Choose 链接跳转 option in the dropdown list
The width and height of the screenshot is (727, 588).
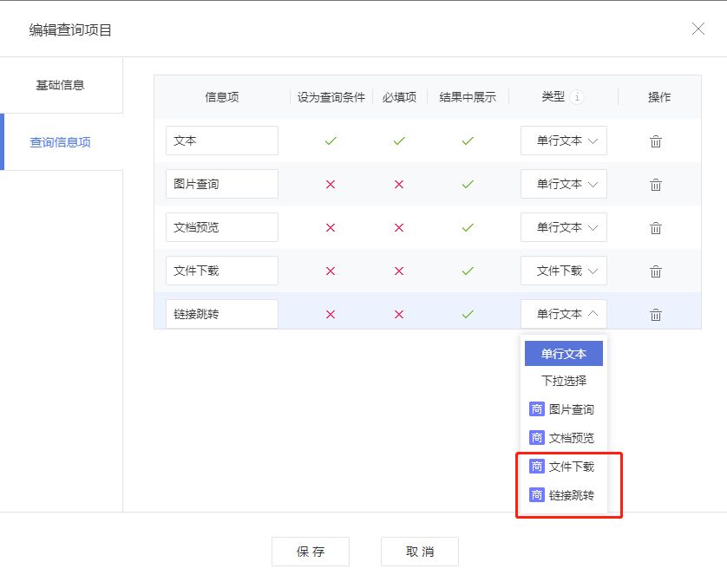[x=564, y=495]
